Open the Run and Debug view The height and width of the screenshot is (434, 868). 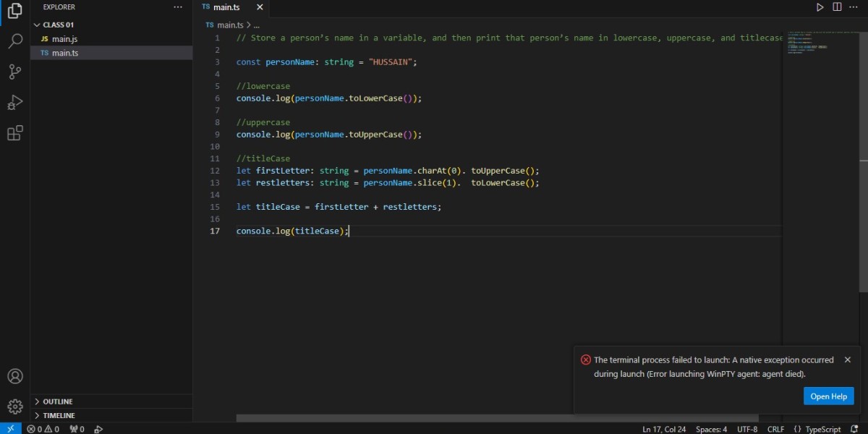pos(14,102)
